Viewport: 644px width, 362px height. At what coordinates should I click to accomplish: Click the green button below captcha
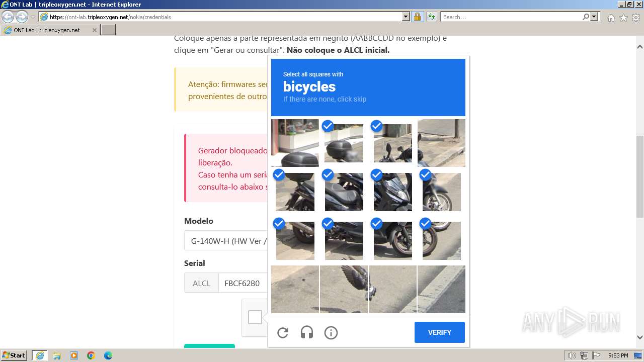pyautogui.click(x=209, y=346)
